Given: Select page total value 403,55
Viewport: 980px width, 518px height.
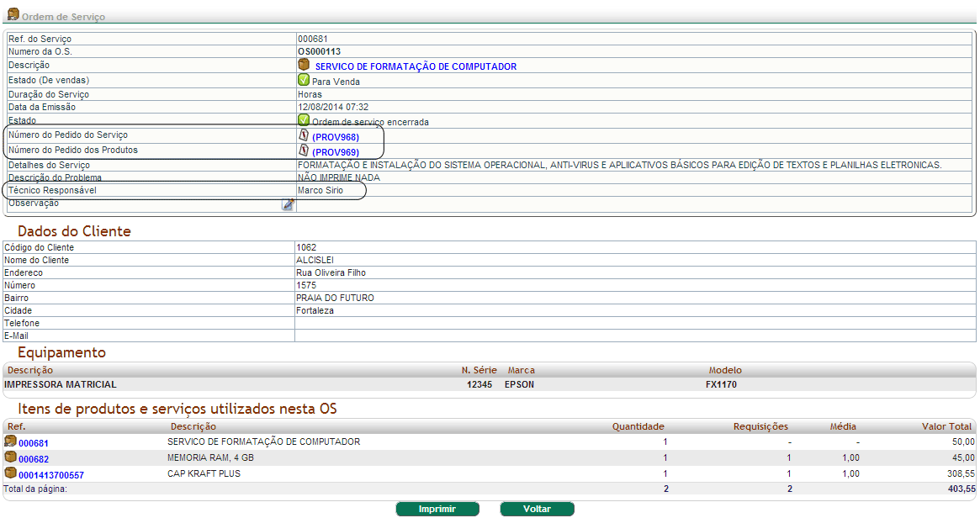Looking at the screenshot, I should [961, 489].
